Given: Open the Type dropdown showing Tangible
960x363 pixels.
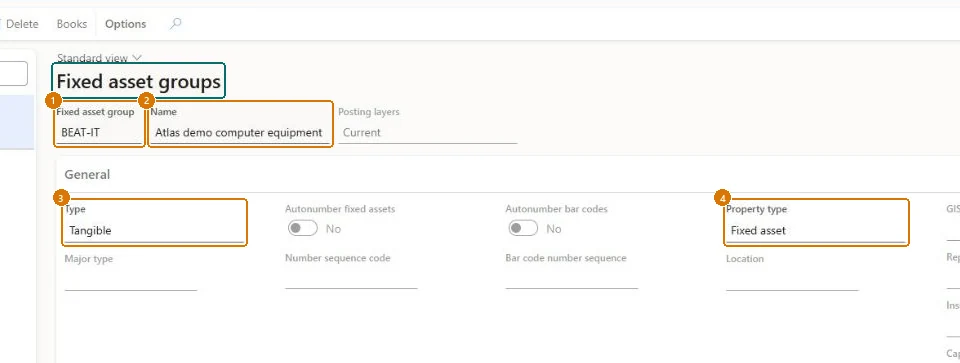Looking at the screenshot, I should pyautogui.click(x=154, y=231).
